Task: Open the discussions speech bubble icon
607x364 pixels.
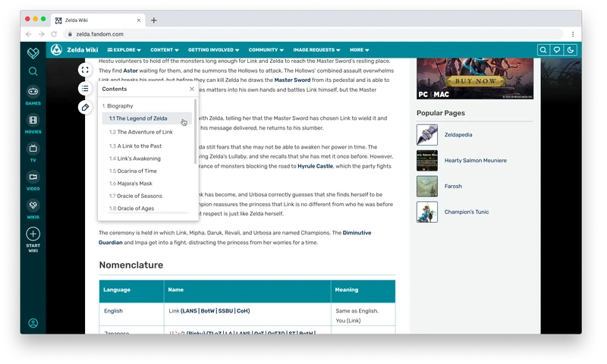Action: coord(557,50)
